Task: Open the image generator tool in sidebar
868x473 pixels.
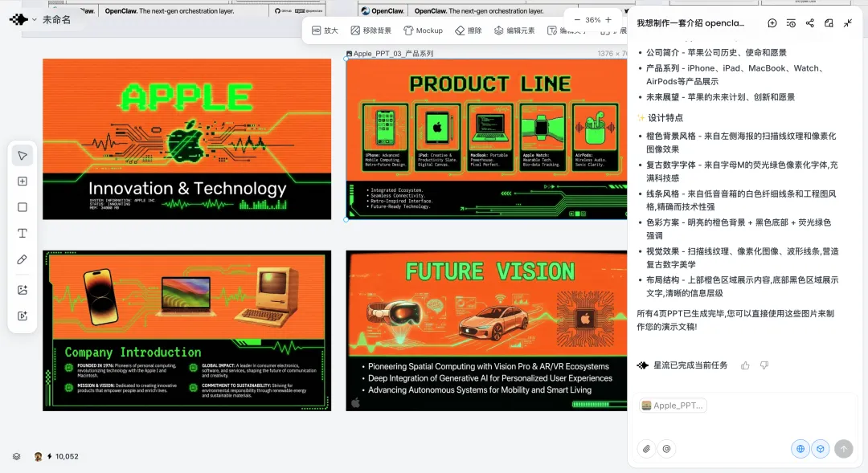Action: (x=23, y=290)
